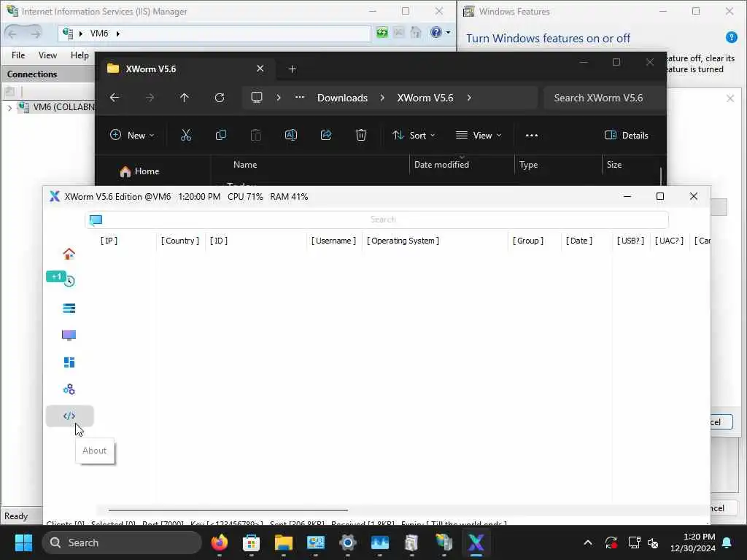Screen dimensions: 747x560
Task: Open the taskbar clock showing 1:20 PM
Action: point(693,542)
